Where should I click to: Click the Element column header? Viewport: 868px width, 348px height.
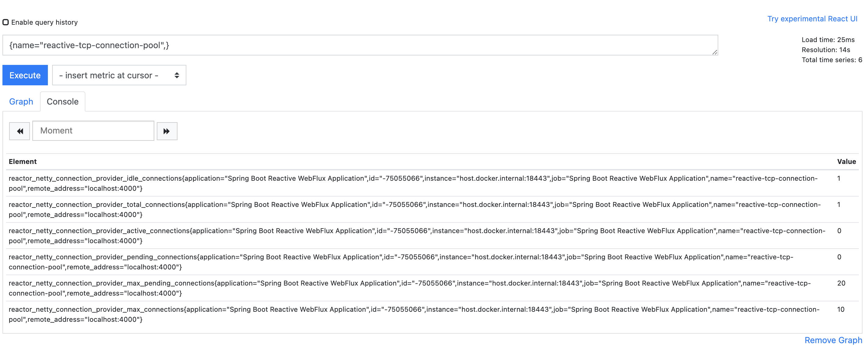[23, 162]
